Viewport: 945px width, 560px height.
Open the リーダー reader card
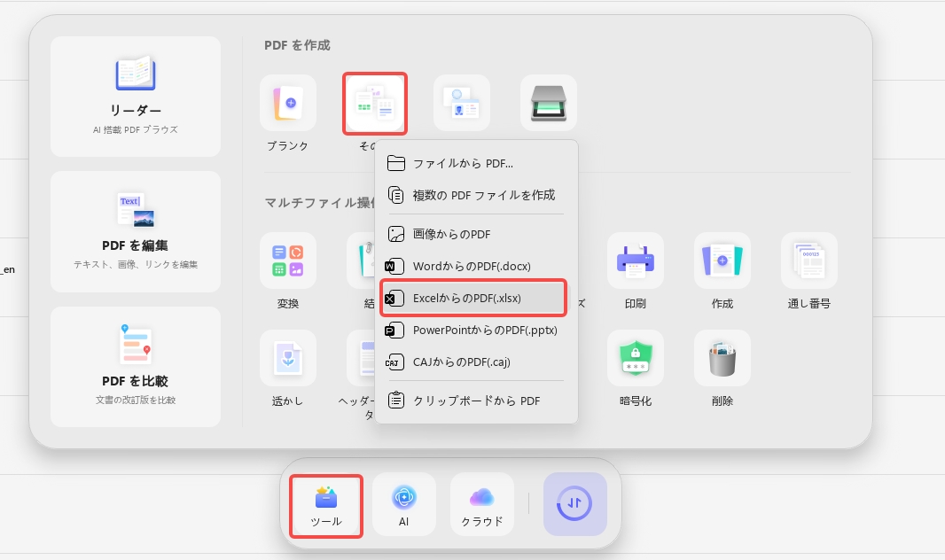(x=136, y=97)
